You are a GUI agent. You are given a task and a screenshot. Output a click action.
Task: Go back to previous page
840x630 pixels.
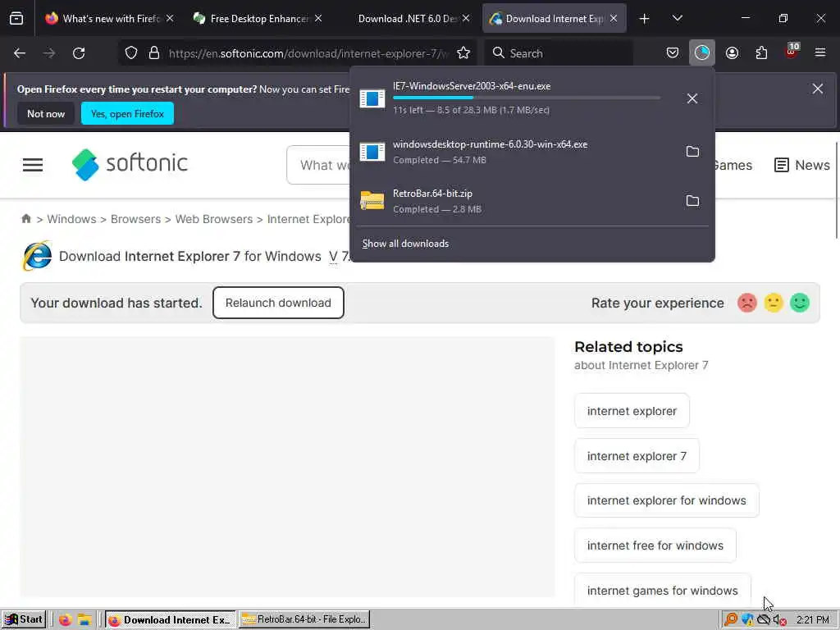20,53
